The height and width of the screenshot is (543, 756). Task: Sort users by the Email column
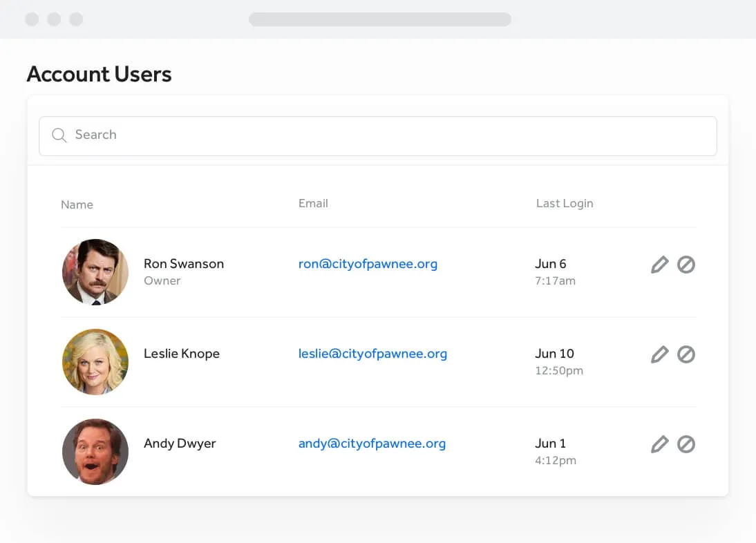(x=313, y=203)
